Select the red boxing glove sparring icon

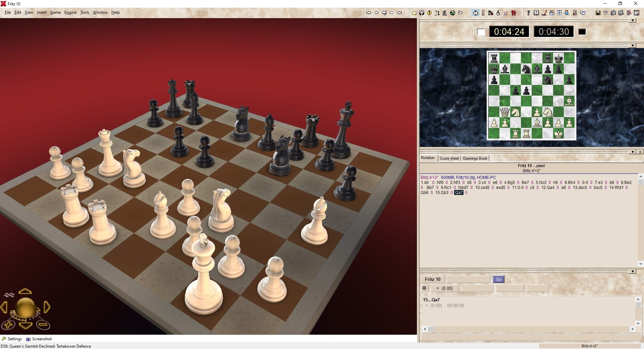(x=514, y=13)
